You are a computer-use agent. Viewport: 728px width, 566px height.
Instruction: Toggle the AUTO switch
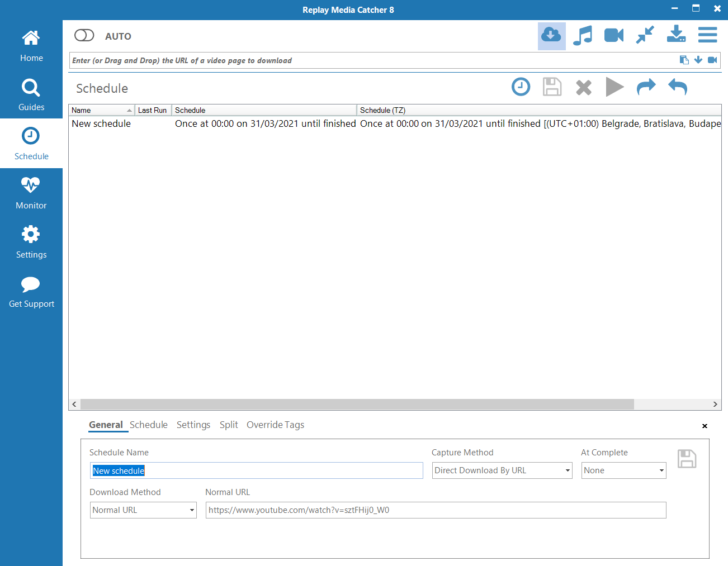click(x=84, y=36)
